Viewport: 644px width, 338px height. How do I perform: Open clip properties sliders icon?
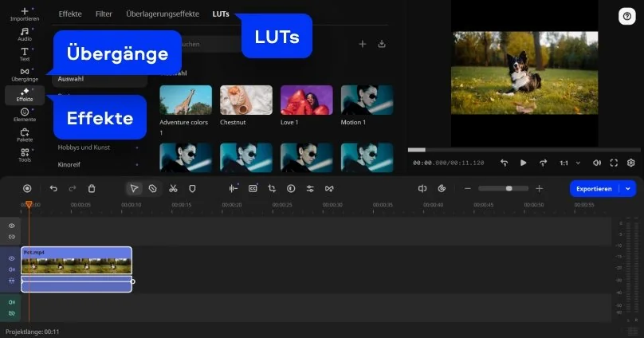tap(310, 188)
